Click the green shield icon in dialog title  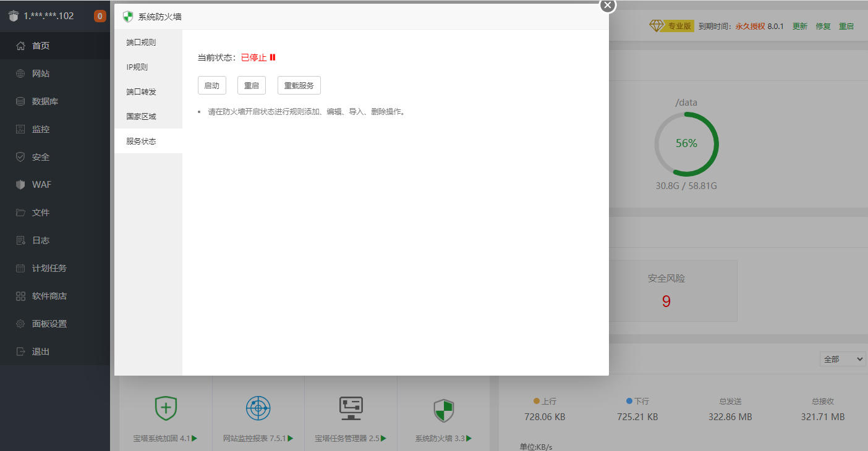click(x=128, y=17)
